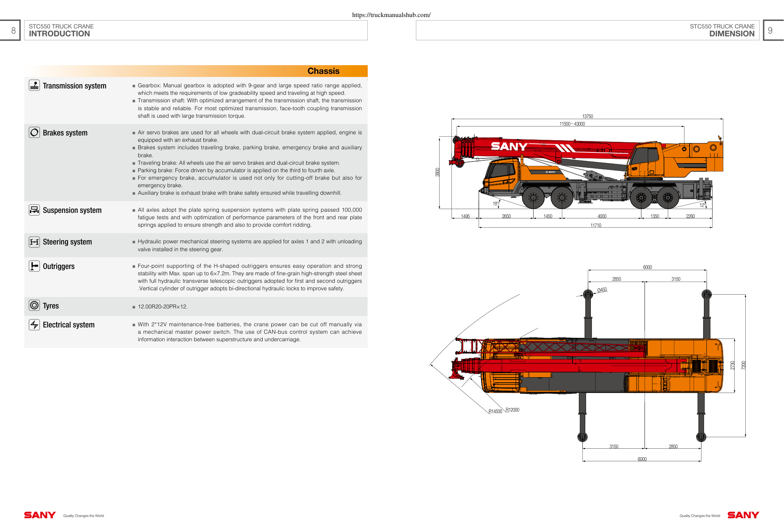The image size is (784, 532).
Task: Click the 3800 height dimension
Action: pyautogui.click(x=437, y=172)
